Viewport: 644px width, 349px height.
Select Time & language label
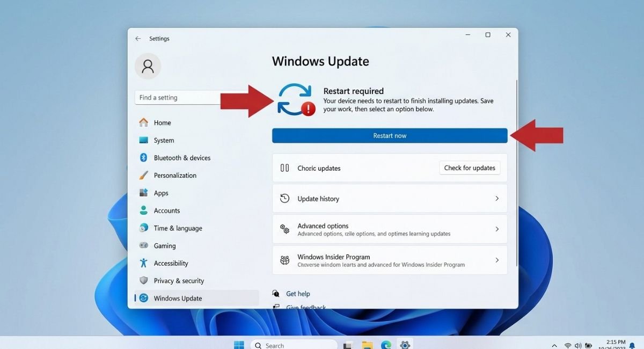(178, 228)
